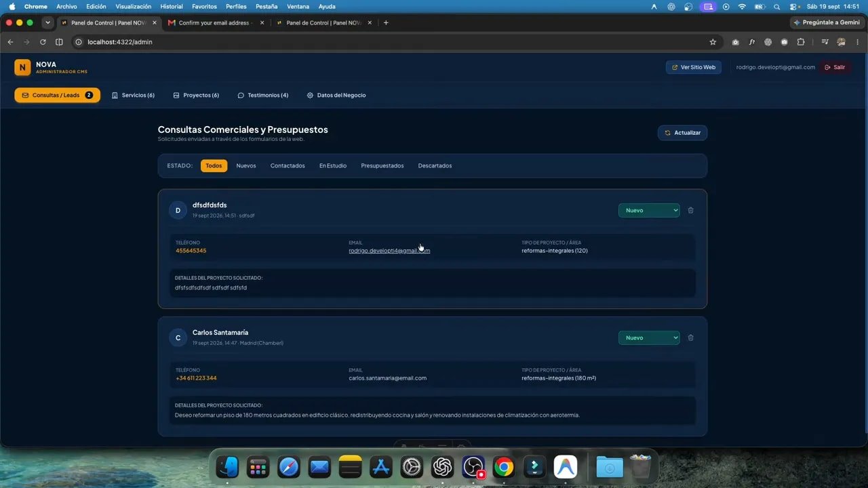Delete the dfsdfdsfds lead with trash icon

690,210
